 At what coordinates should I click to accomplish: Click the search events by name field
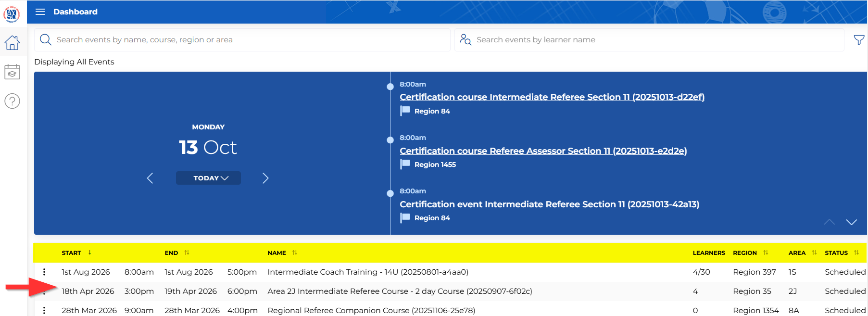250,40
